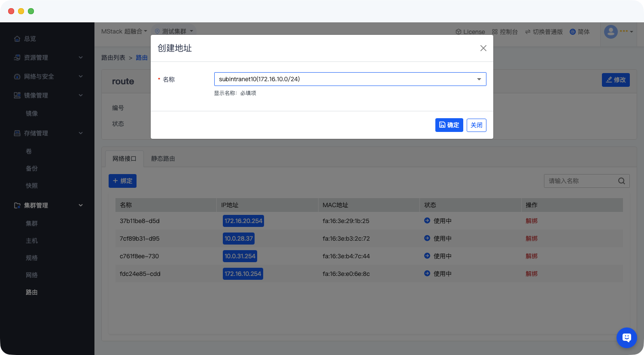The width and height of the screenshot is (644, 355).
Task: Close the 创建地址 dialog with X
Action: (x=483, y=48)
